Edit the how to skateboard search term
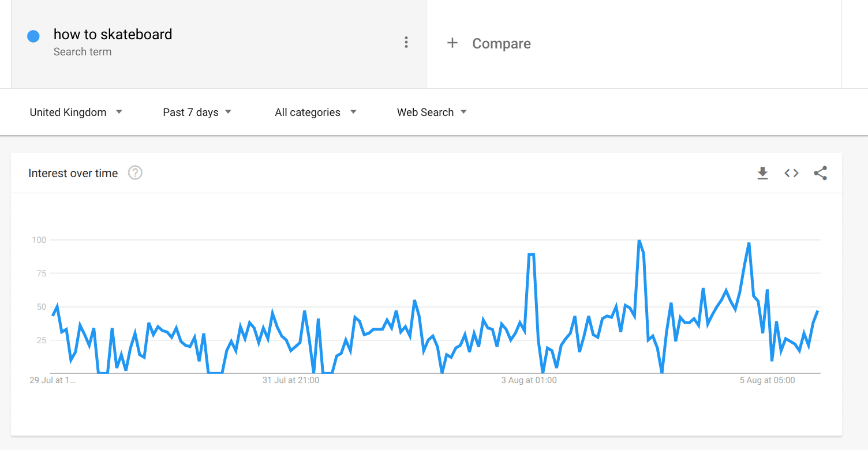This screenshot has height=450, width=868. 113,35
